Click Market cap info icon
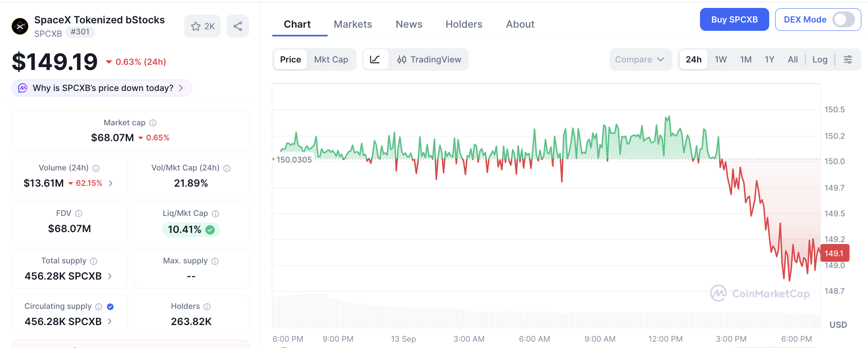Image resolution: width=868 pixels, height=348 pixels. [x=153, y=123]
